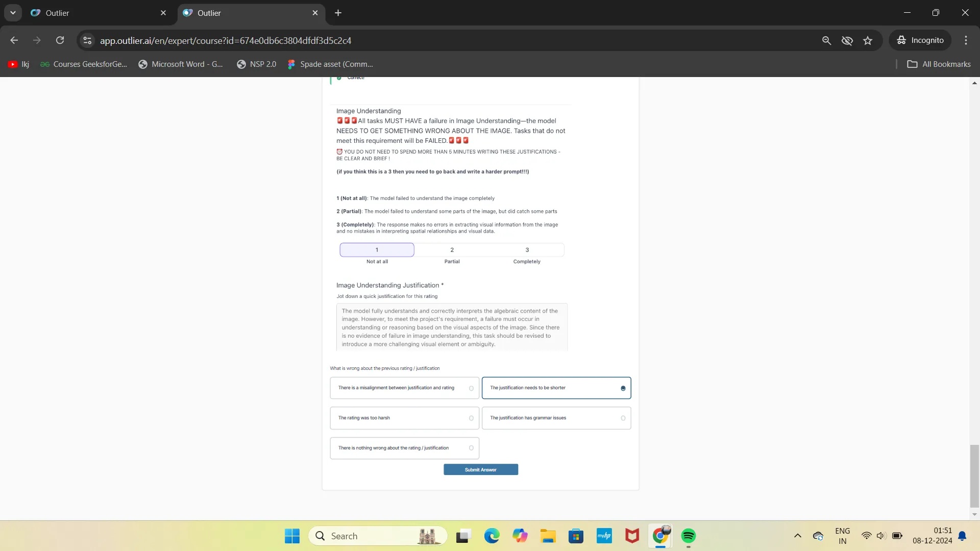
Task: Bookmark this page using the star icon
Action: pyautogui.click(x=868, y=40)
